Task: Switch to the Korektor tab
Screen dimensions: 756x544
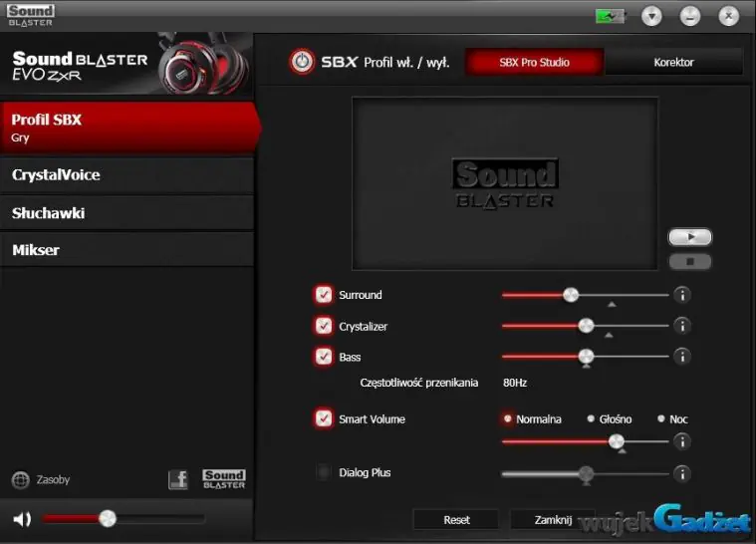Action: (x=673, y=62)
